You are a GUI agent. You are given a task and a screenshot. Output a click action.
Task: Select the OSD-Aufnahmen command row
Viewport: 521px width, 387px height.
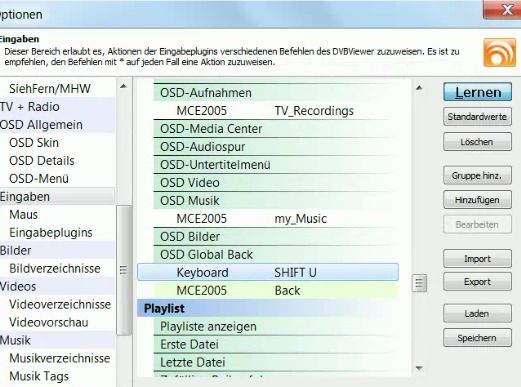tap(276, 93)
